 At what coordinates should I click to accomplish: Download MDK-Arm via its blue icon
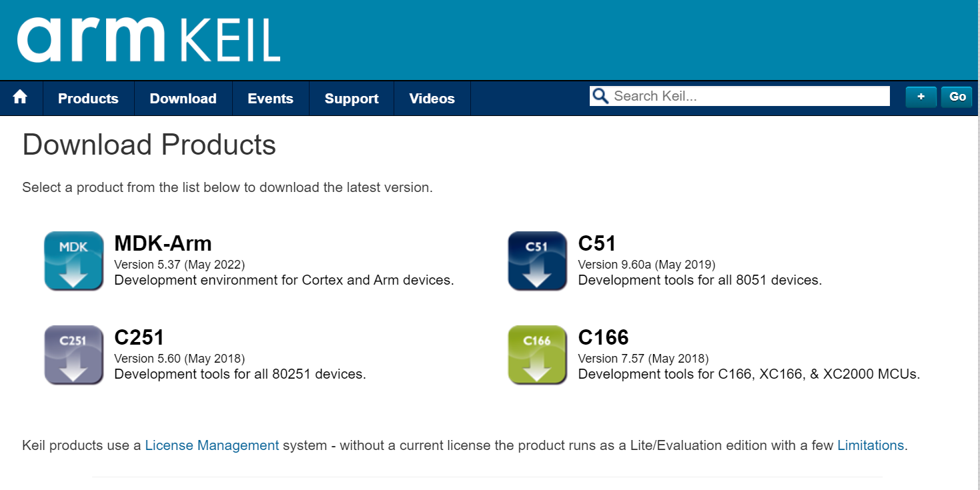tap(73, 261)
